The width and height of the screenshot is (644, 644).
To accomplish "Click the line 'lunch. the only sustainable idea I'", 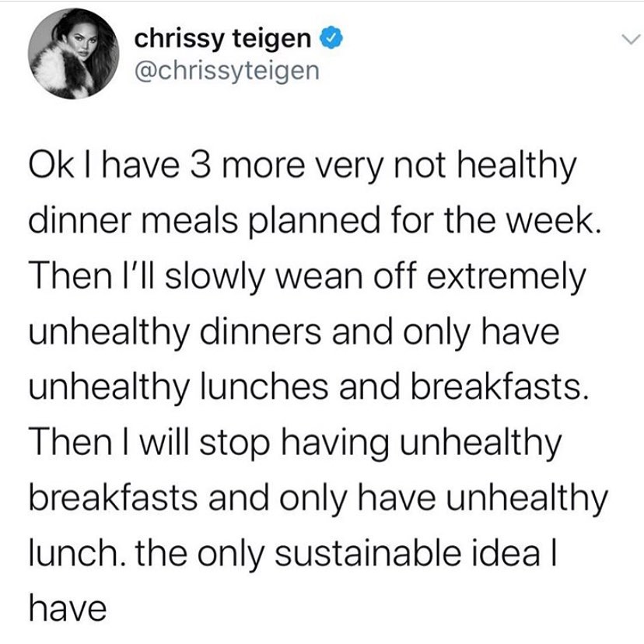I will click(292, 555).
